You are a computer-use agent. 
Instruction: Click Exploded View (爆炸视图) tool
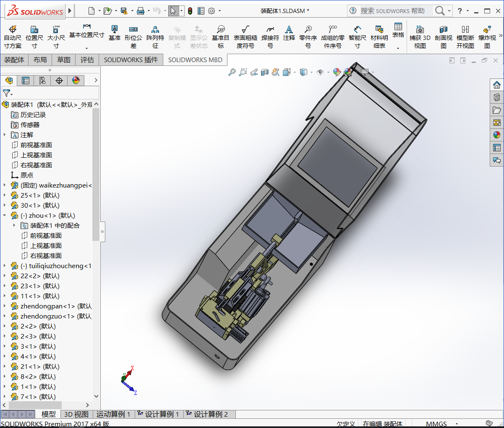(487, 37)
